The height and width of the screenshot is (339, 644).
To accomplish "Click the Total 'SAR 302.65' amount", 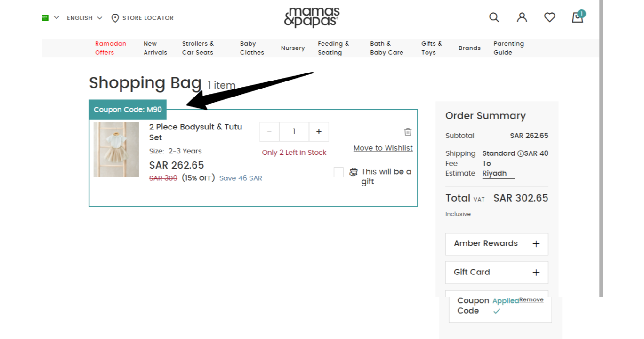I will (521, 198).
